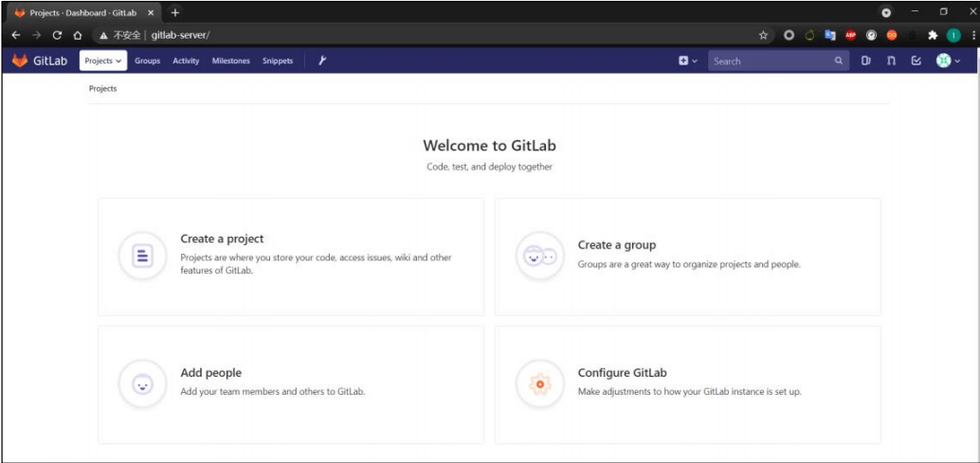Go to Groups in navbar

click(x=148, y=62)
